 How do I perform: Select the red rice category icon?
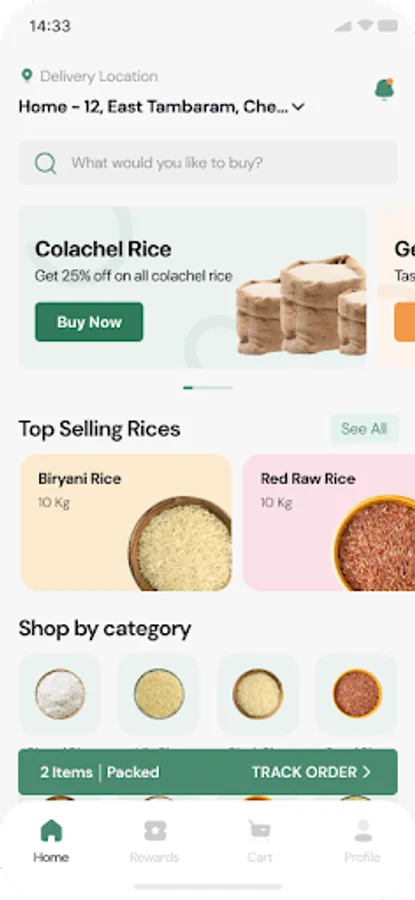(357, 694)
